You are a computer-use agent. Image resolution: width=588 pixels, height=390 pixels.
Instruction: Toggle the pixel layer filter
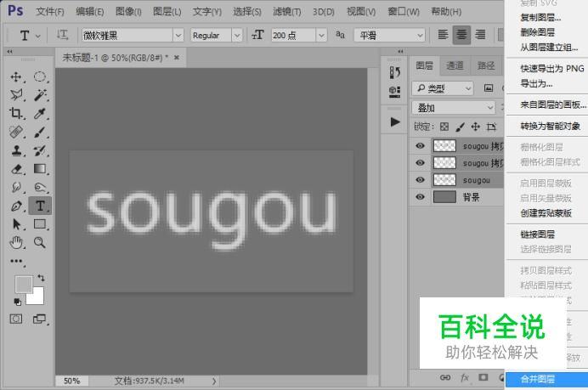point(489,88)
